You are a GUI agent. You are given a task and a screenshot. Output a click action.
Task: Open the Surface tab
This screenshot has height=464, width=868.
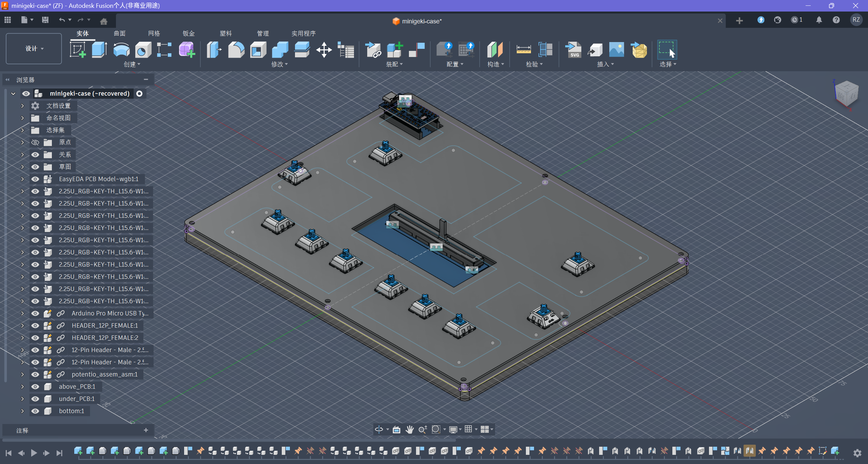click(119, 33)
